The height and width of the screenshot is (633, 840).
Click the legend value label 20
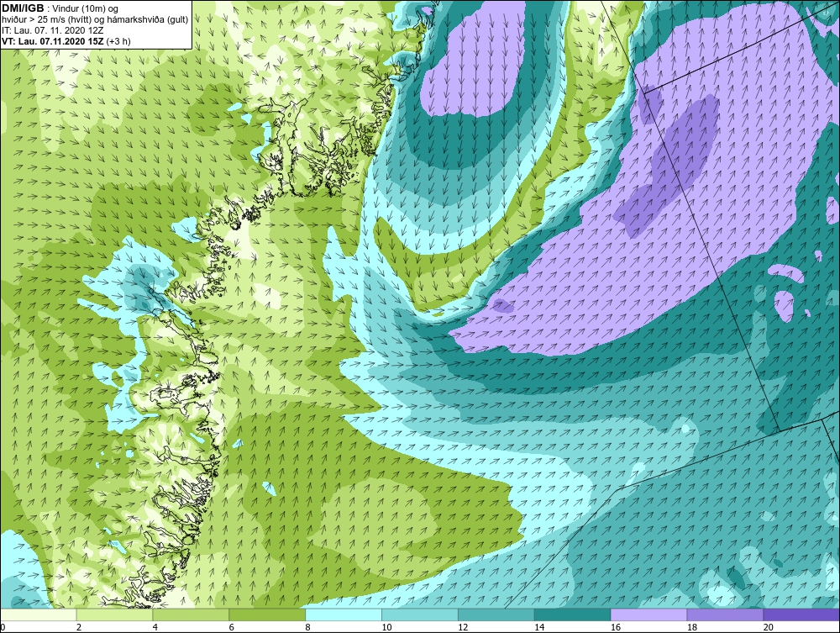point(769,627)
